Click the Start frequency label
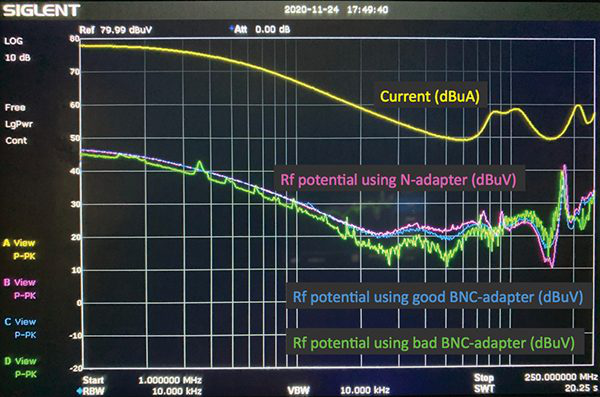600x397 pixels. pos(93,380)
